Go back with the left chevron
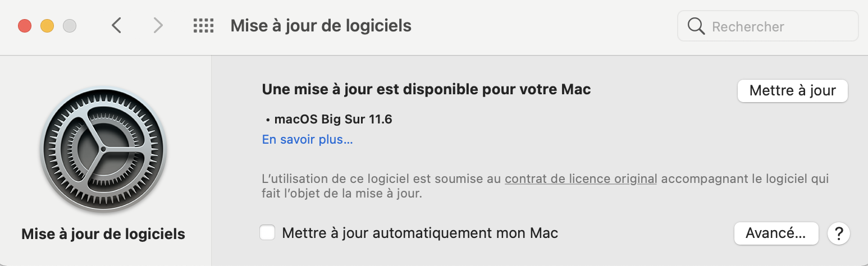This screenshot has width=868, height=266. pos(116,25)
